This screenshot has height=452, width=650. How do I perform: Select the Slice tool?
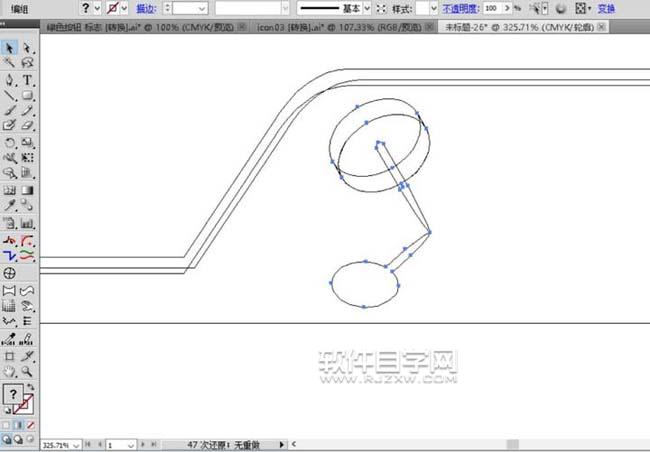tap(27, 356)
